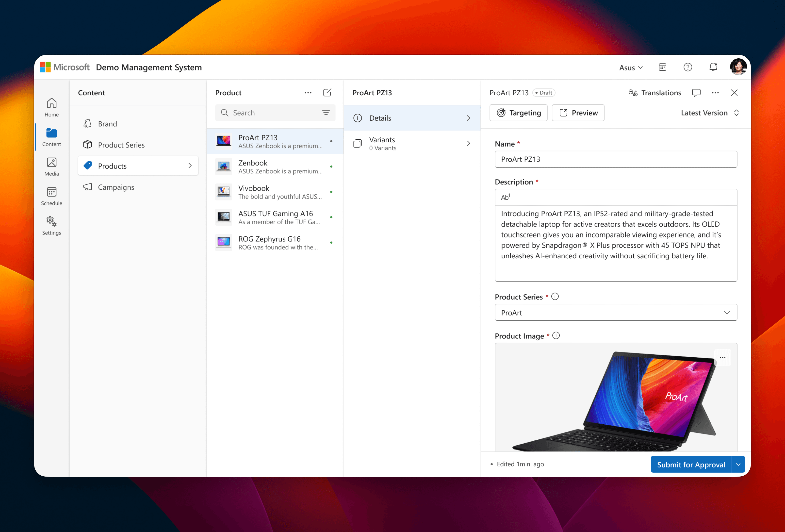Open the comments speech bubble icon
Screen dimensions: 785x532
[696, 93]
